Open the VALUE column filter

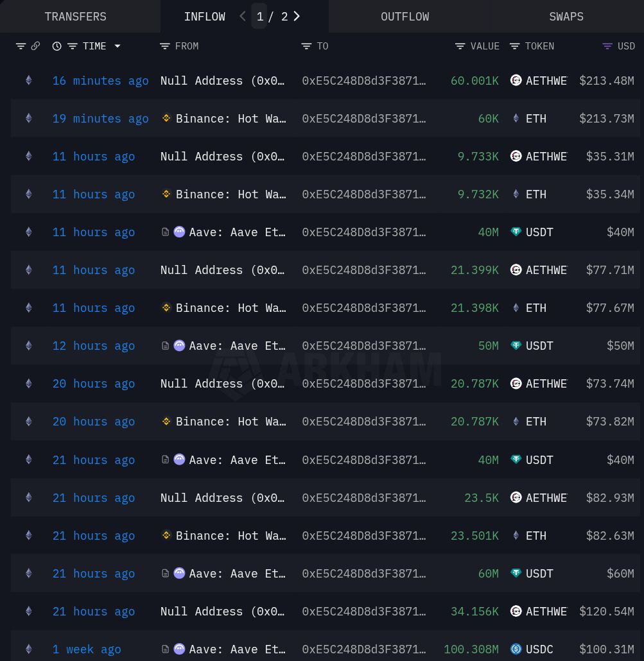coord(460,46)
